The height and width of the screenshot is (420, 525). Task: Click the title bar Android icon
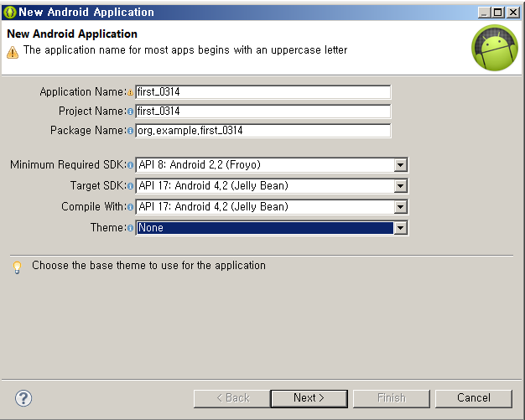click(10, 12)
